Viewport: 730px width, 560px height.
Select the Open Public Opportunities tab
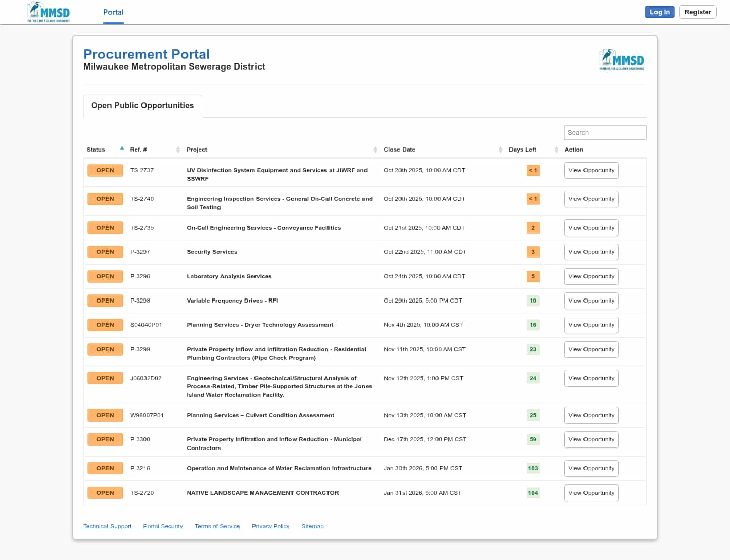point(142,106)
